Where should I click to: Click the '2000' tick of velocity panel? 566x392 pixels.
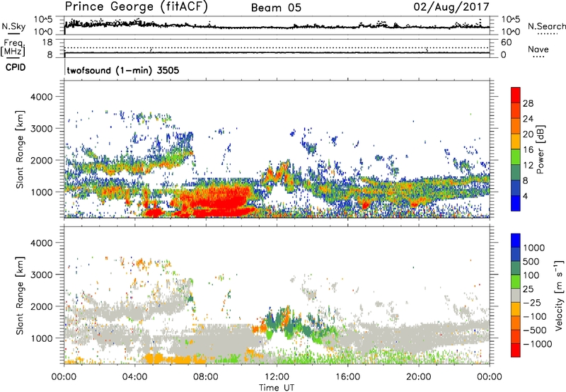(x=41, y=306)
